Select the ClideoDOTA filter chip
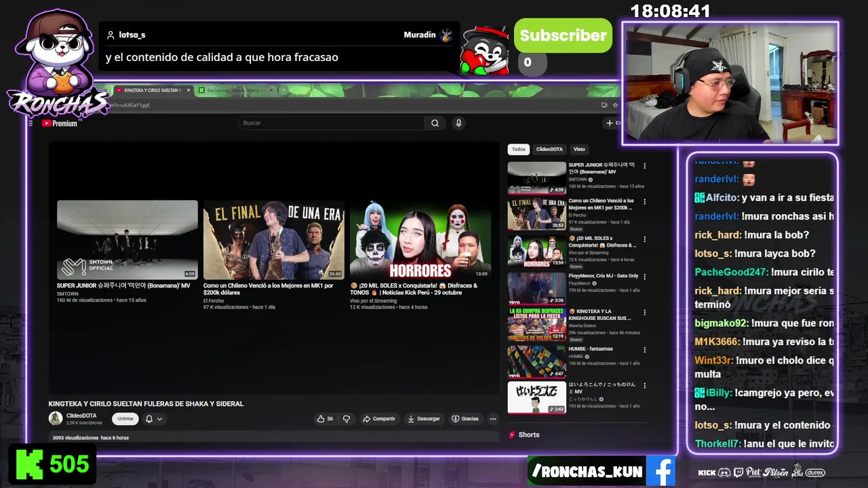868x488 pixels. [549, 149]
